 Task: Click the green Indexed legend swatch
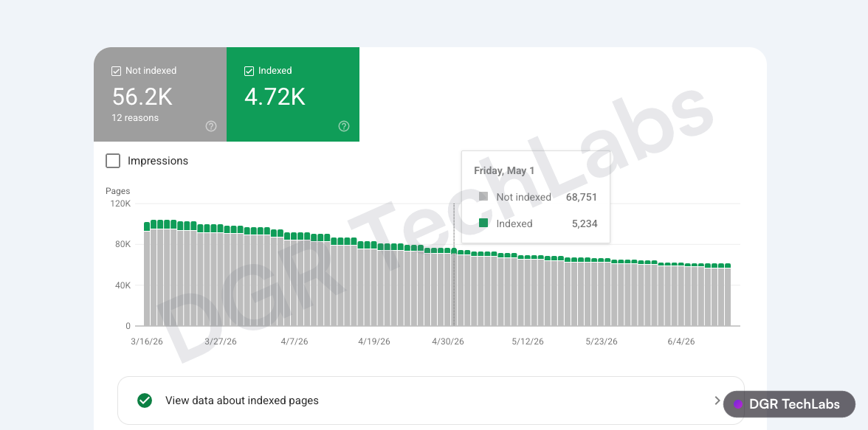click(483, 223)
